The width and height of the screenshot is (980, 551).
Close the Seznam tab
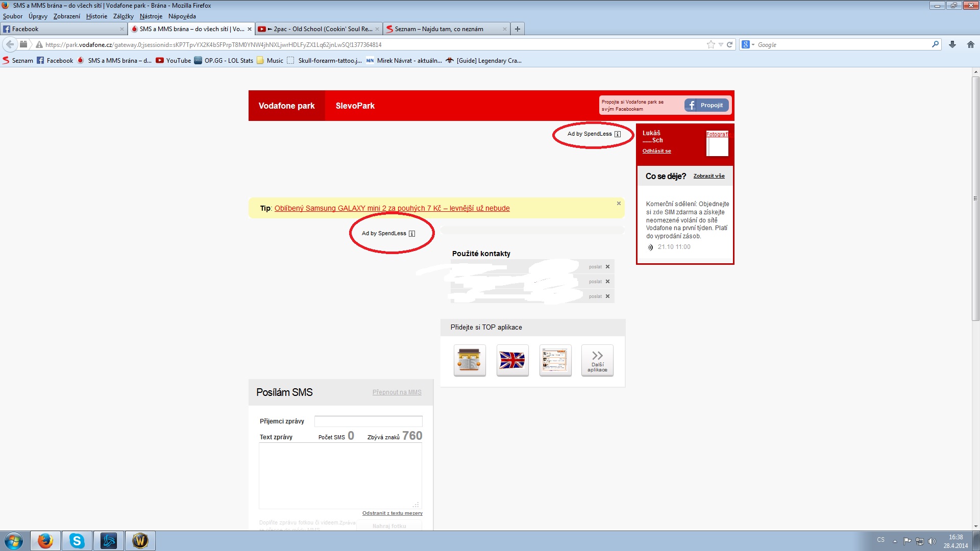(505, 29)
